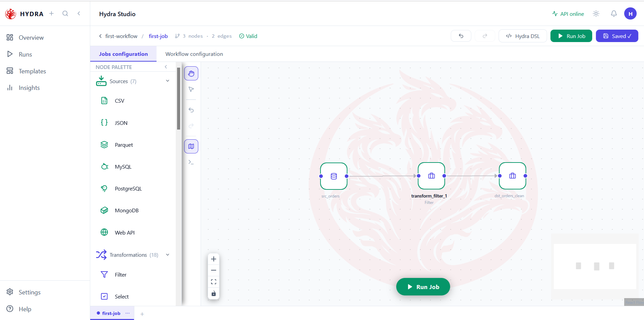Select the dst_orders_clean node
Viewport: 644px width, 320px height.
tap(512, 176)
